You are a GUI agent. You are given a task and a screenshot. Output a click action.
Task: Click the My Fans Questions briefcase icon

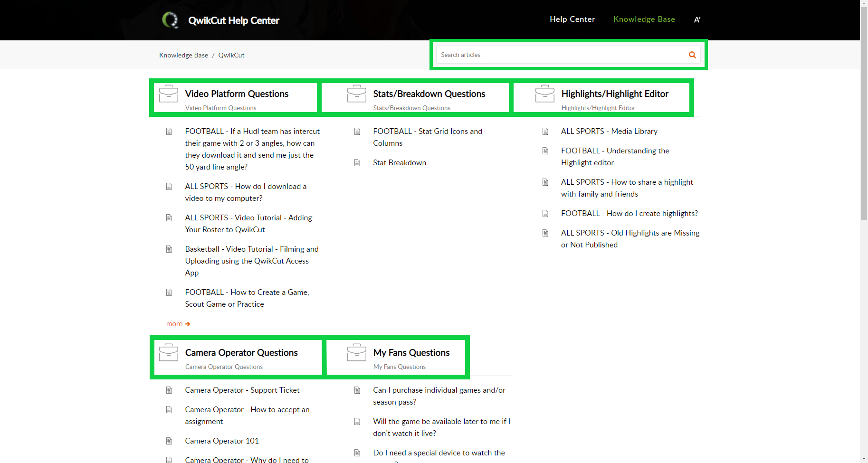point(357,352)
